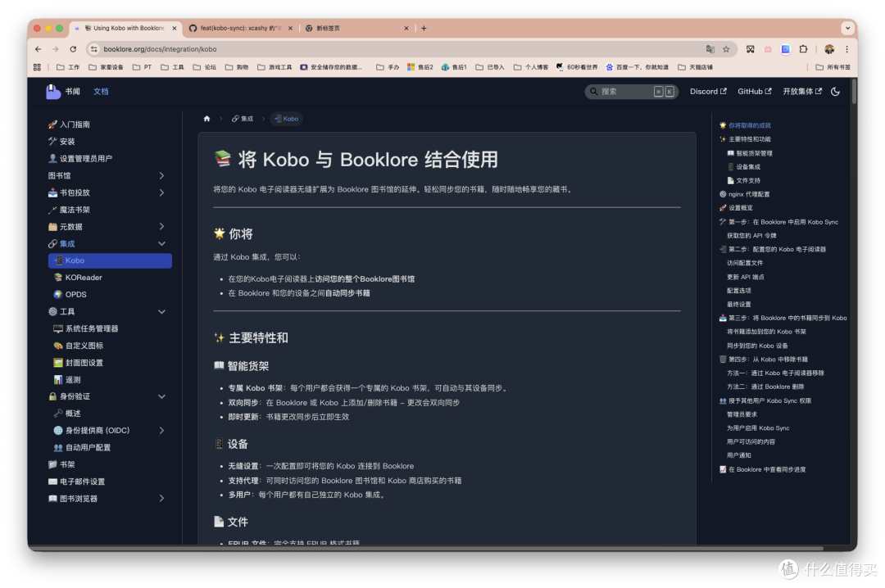Open 设置管理员用户 in the sidebar
The image size is (885, 588).
tap(79, 159)
